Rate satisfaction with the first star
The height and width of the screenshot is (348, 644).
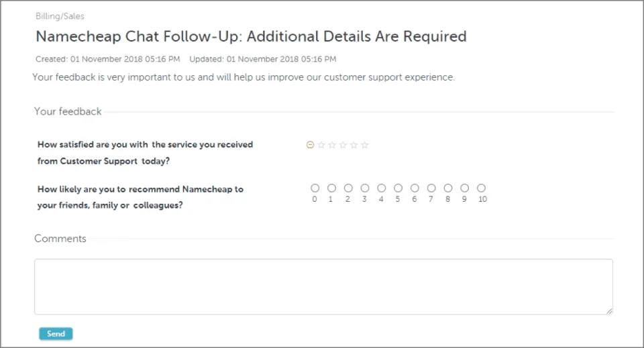point(321,145)
